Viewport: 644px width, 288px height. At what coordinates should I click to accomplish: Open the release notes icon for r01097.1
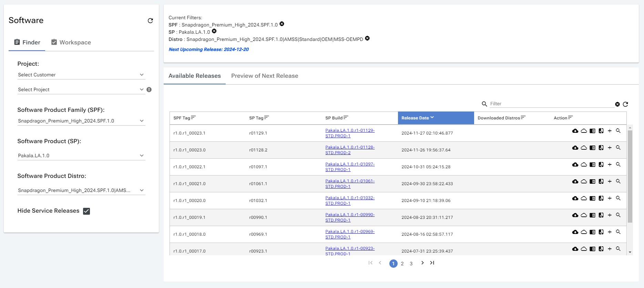pos(592,164)
